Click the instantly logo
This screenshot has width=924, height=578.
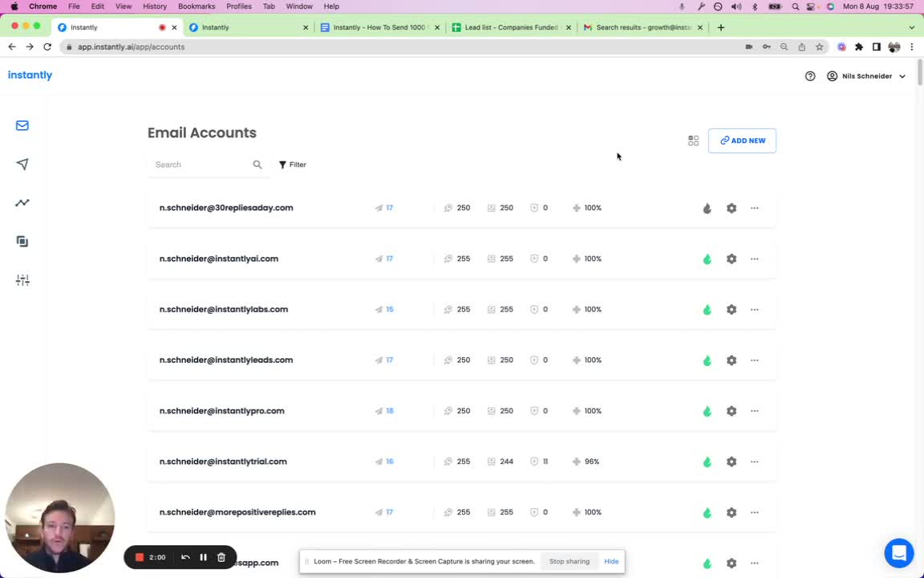[30, 75]
